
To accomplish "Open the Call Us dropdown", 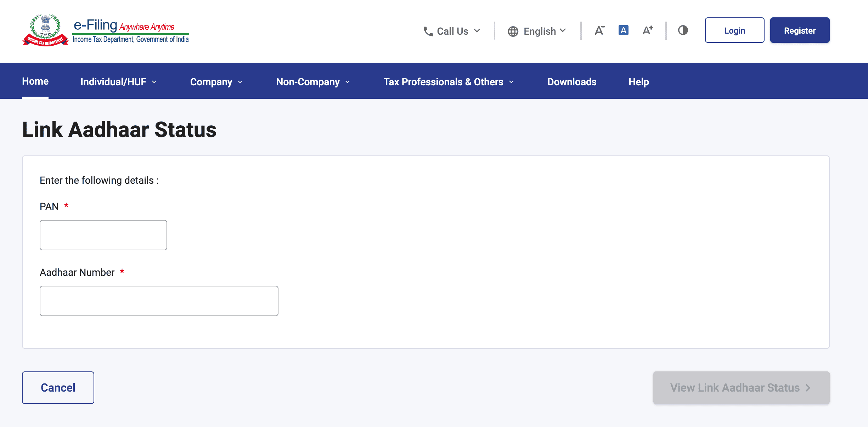I will [x=453, y=31].
